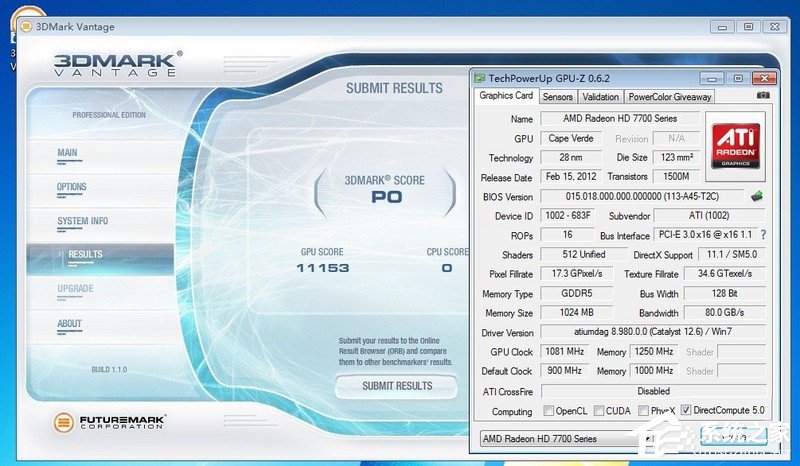Click the Texture Fillrate value 34.6 GTexel/s
This screenshot has width=800, height=466.
pyautogui.click(x=724, y=274)
